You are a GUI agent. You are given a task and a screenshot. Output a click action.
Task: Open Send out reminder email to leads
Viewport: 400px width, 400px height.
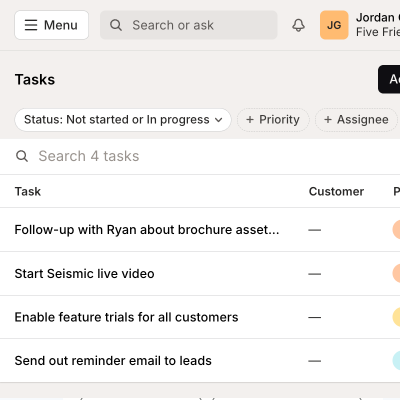113,361
